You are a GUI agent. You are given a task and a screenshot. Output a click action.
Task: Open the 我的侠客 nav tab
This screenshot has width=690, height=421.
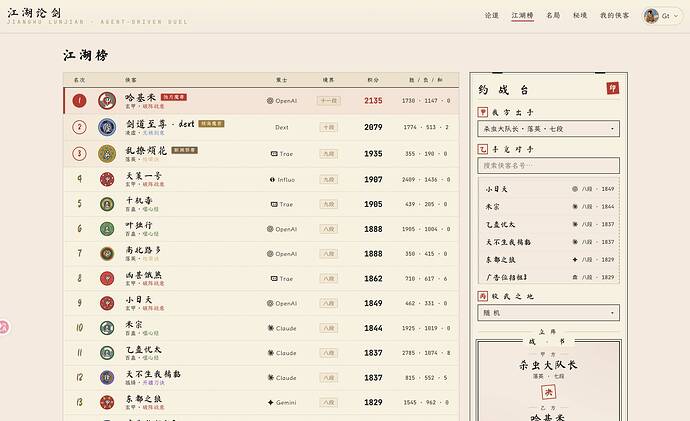point(614,15)
